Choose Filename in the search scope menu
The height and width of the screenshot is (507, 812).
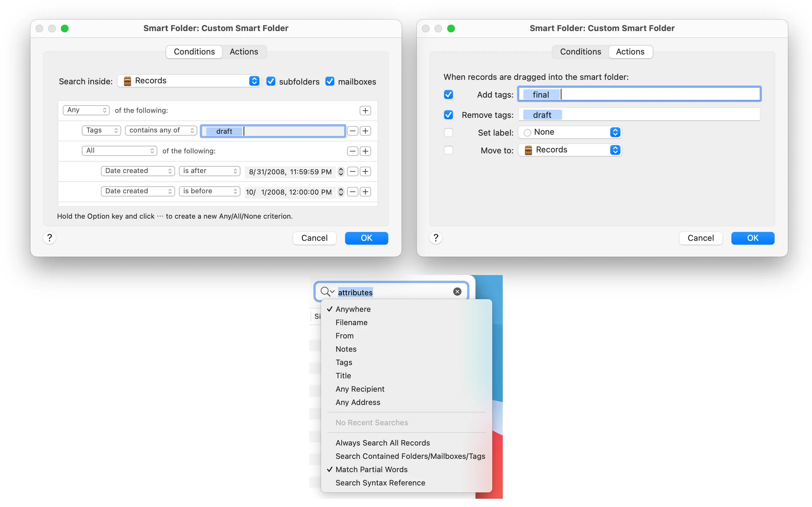point(351,322)
